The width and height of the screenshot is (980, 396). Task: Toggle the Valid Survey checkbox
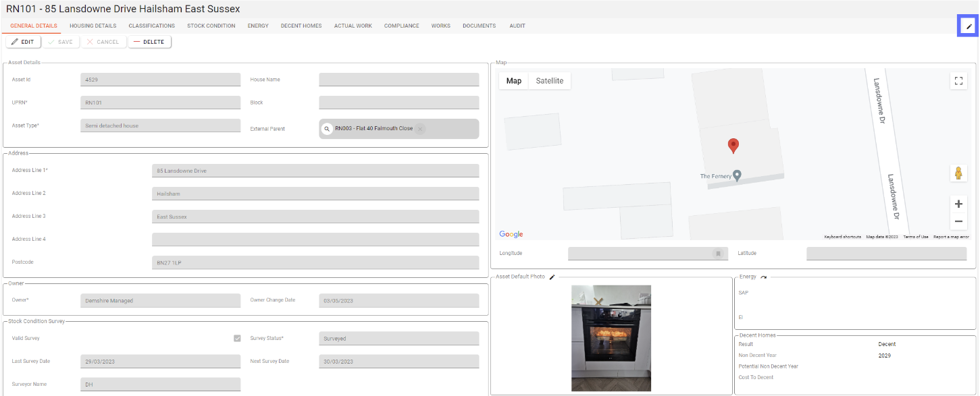[x=237, y=338]
